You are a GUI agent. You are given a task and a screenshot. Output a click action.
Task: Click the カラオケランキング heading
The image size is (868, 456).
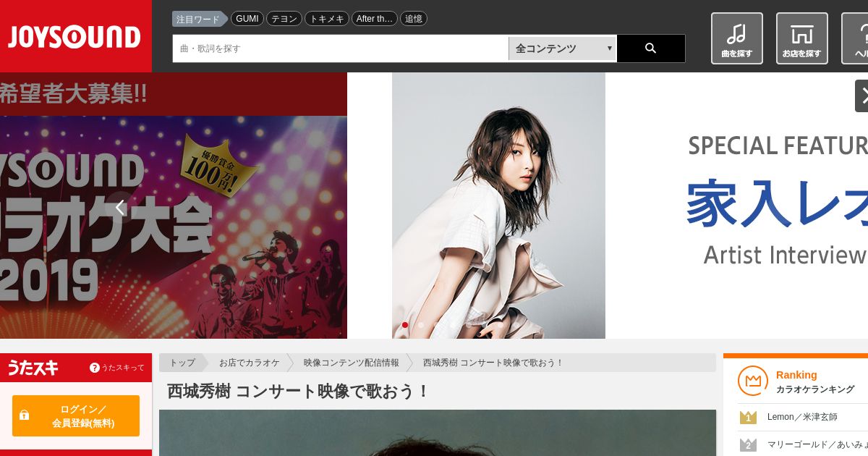pyautogui.click(x=815, y=389)
